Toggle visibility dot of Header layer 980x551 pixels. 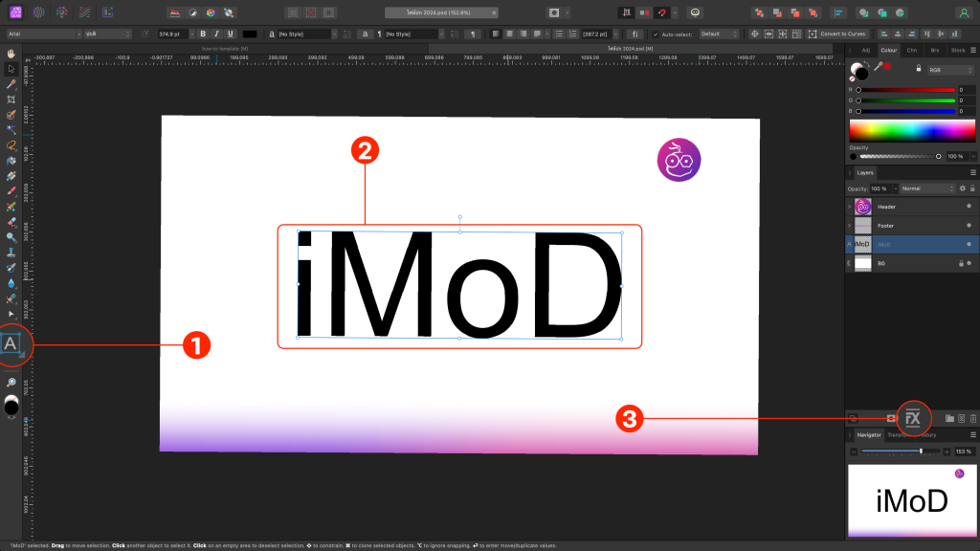pos(969,207)
